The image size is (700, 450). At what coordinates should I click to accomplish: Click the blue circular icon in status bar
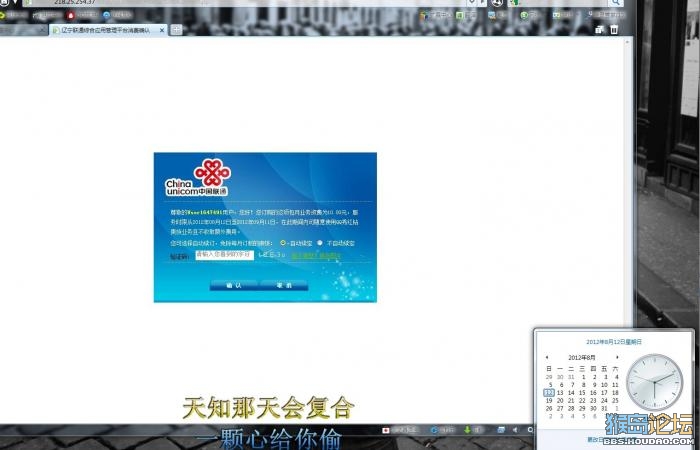(433, 430)
